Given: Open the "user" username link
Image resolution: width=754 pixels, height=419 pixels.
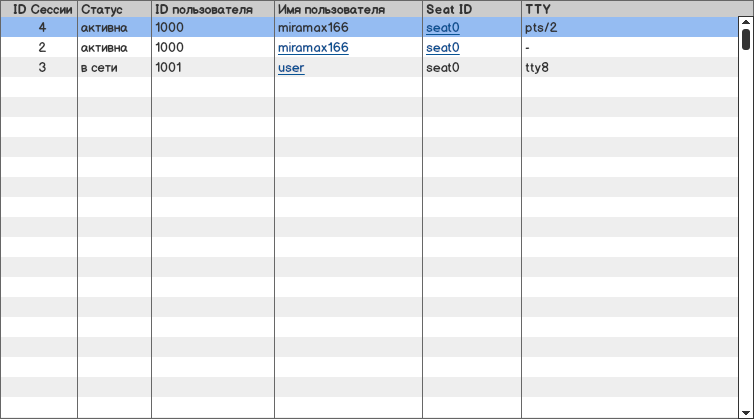Looking at the screenshot, I should tap(291, 68).
